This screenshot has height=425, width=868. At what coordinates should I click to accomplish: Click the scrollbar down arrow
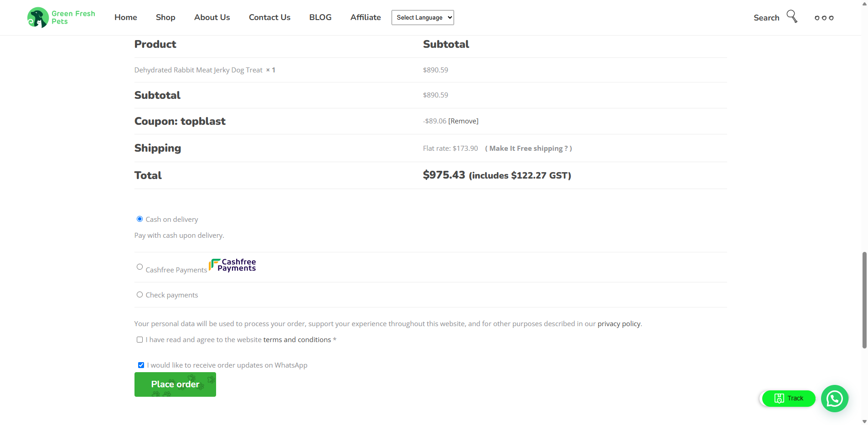coord(864,421)
